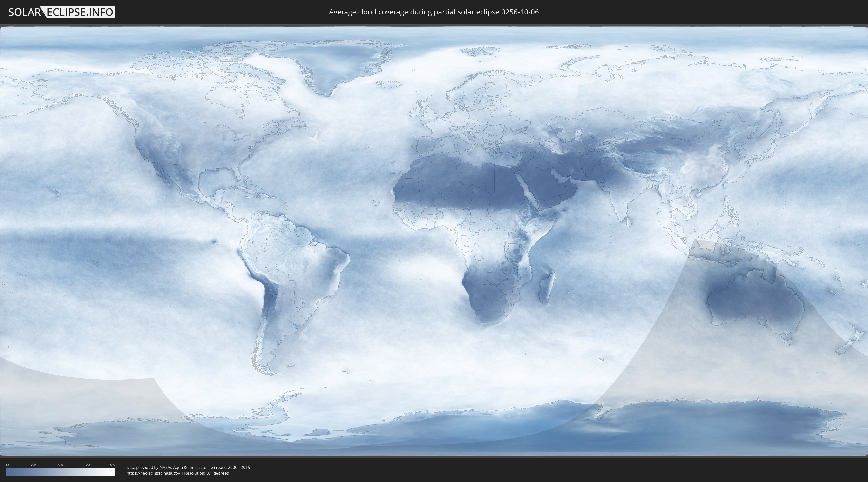Click the cloud coverage color gradient legend

(x=61, y=472)
